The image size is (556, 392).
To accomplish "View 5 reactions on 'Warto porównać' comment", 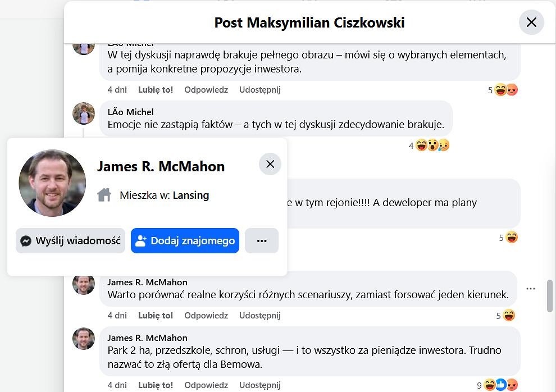I will [x=505, y=316].
